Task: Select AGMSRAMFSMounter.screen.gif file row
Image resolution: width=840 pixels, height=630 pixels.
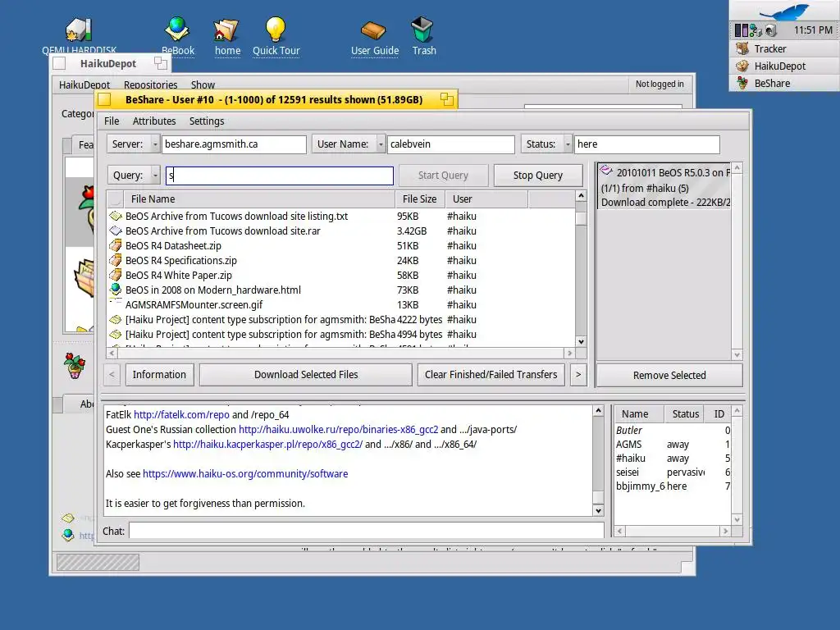Action: [340, 305]
